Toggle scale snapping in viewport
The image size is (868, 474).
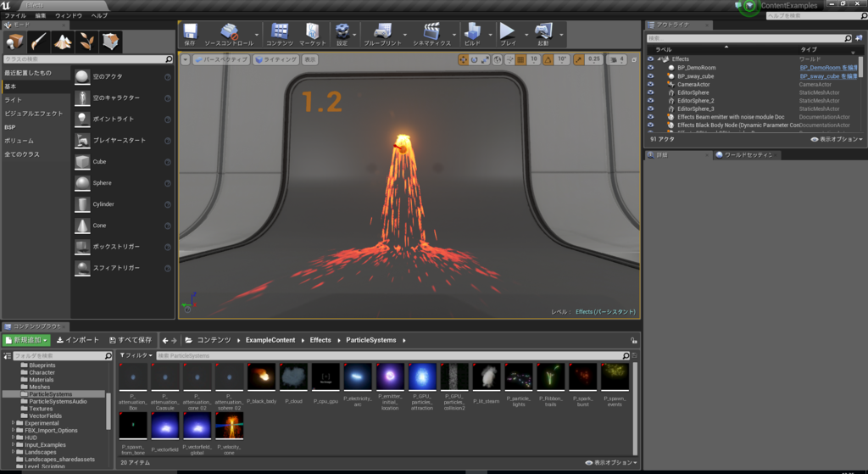(578, 59)
